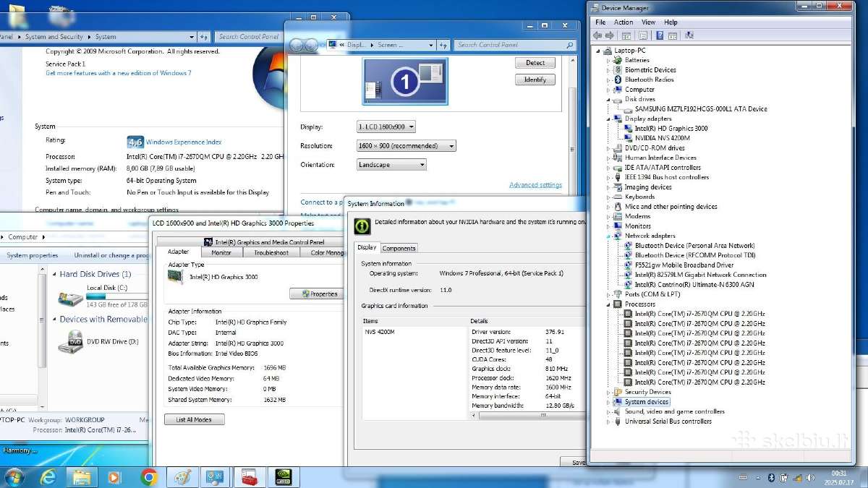
Task: Open Windows Explorer from taskbar
Action: [82, 477]
